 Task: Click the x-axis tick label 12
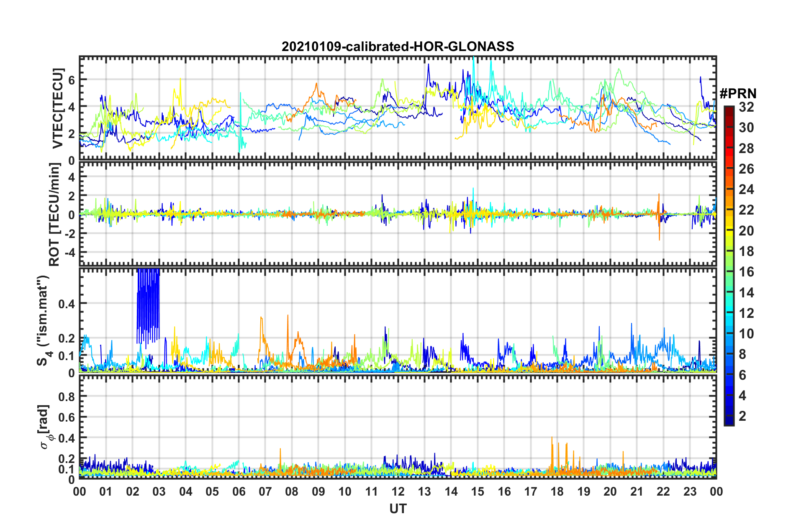398,491
